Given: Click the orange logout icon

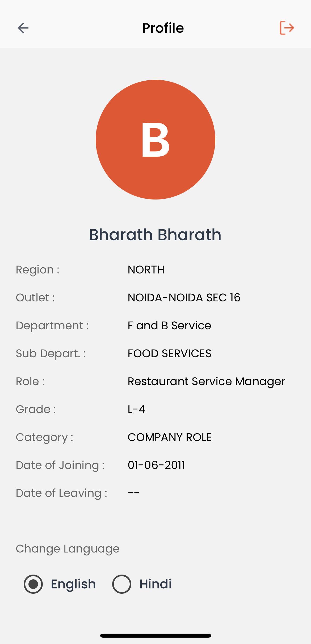Looking at the screenshot, I should click(x=287, y=28).
